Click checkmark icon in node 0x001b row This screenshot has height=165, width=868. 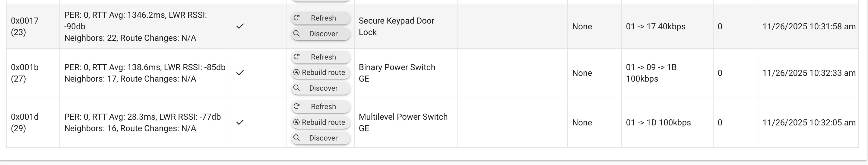[240, 73]
